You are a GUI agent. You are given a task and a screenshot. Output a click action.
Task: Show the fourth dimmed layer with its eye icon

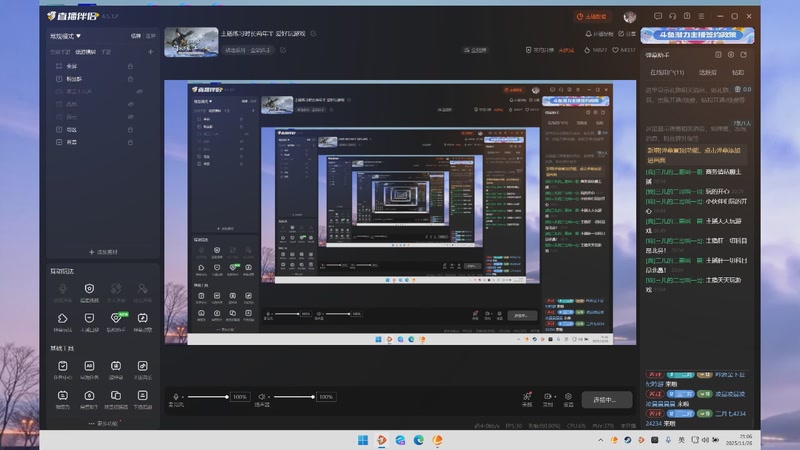pos(131,104)
